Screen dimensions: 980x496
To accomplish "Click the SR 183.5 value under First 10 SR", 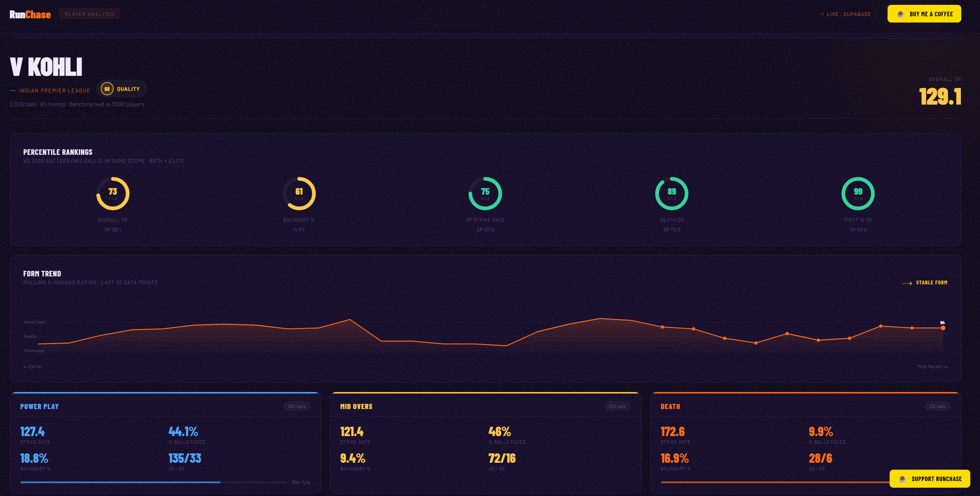I will [858, 230].
